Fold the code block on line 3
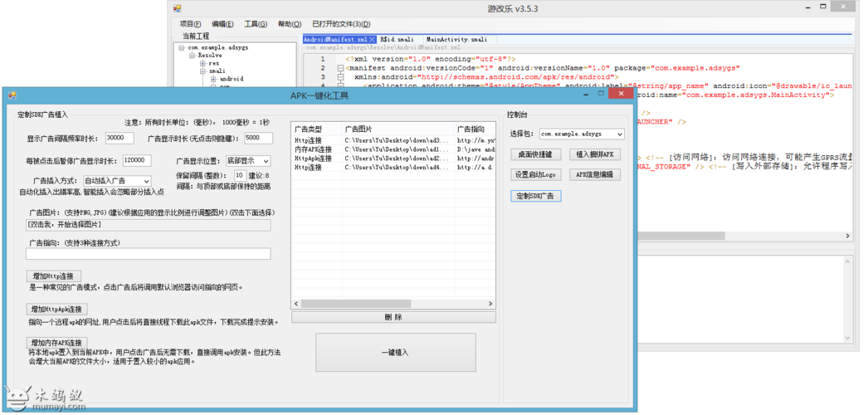 pyautogui.click(x=340, y=77)
